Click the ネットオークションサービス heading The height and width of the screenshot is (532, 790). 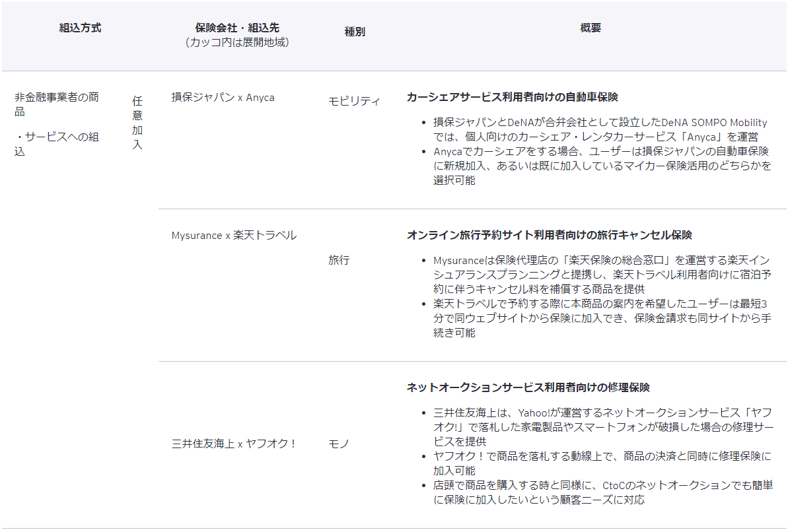click(x=528, y=387)
